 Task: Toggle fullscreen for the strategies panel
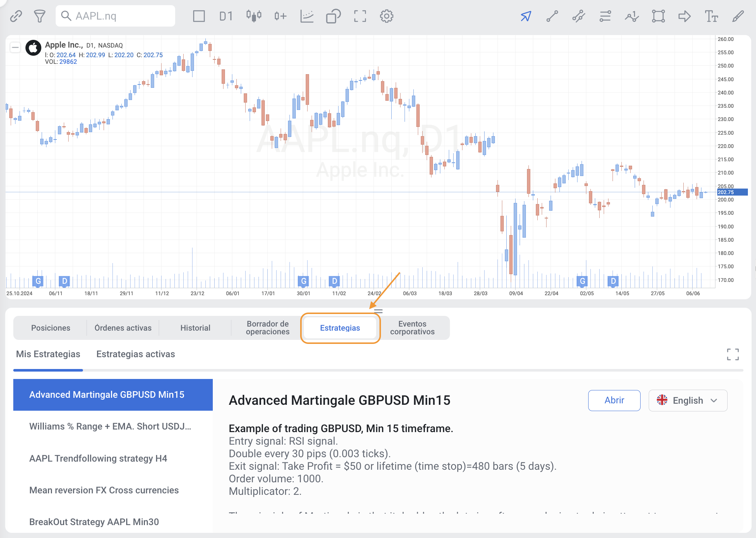(733, 354)
